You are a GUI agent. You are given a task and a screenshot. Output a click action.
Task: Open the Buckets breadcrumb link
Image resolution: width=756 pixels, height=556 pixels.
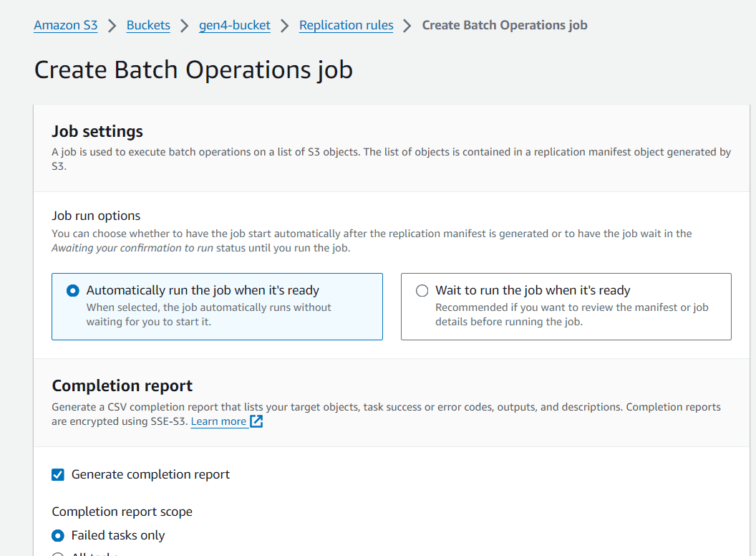(148, 25)
